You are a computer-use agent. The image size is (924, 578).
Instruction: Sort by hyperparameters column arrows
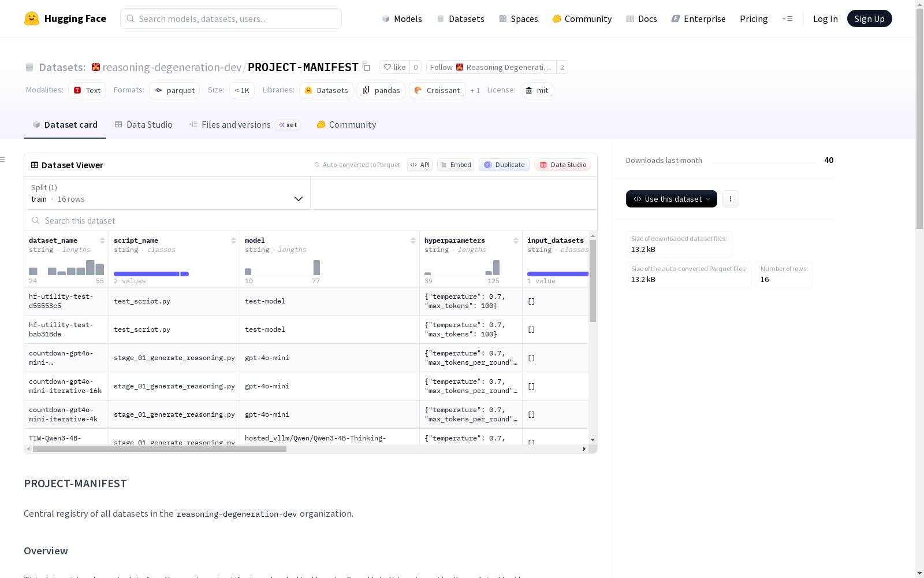[516, 240]
